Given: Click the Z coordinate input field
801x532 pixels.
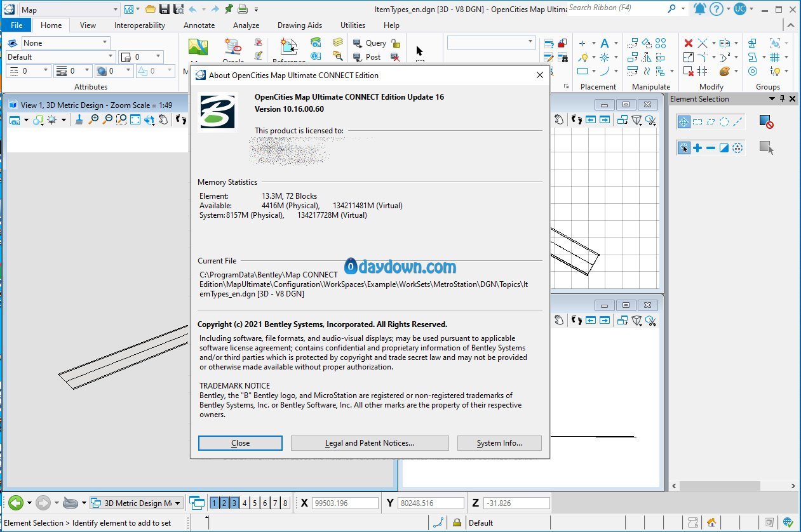Looking at the screenshot, I should [516, 503].
